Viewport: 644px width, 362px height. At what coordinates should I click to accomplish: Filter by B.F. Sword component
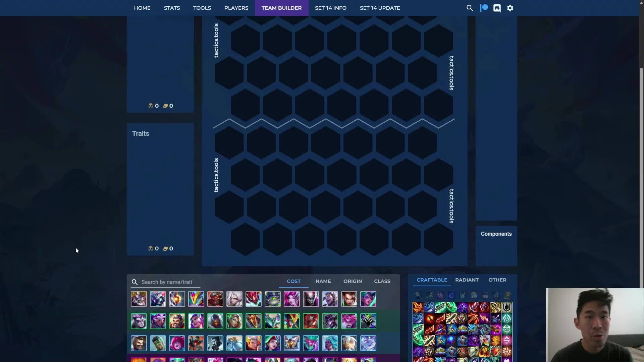coord(418,295)
